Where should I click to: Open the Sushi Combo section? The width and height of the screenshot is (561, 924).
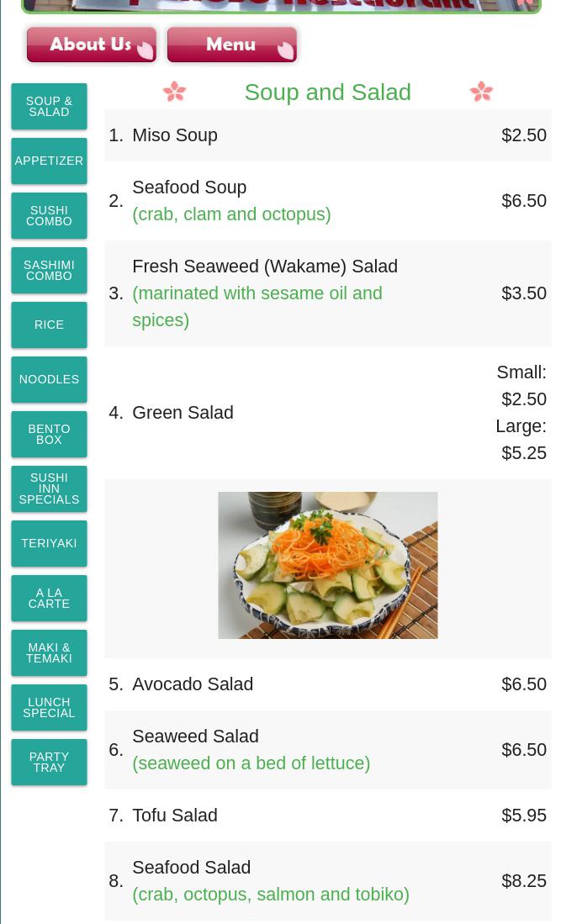(x=49, y=216)
